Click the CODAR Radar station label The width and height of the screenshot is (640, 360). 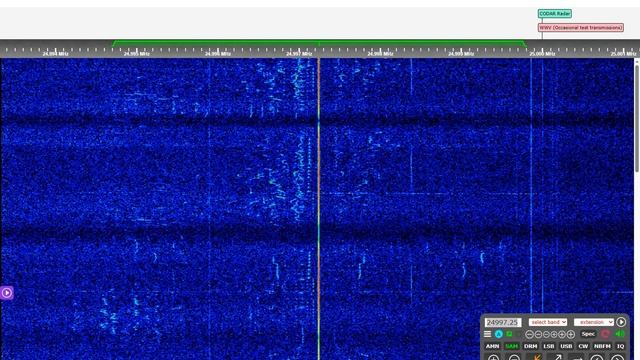click(554, 13)
